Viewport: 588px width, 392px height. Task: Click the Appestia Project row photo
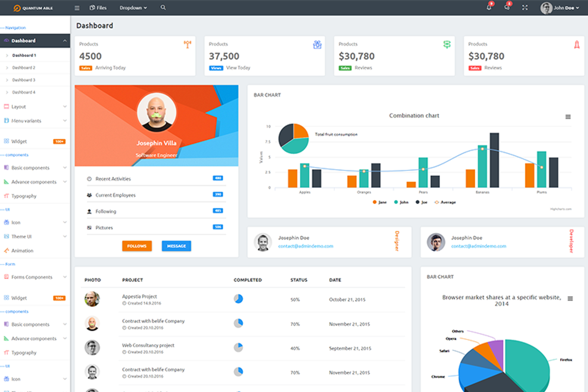tap(92, 299)
